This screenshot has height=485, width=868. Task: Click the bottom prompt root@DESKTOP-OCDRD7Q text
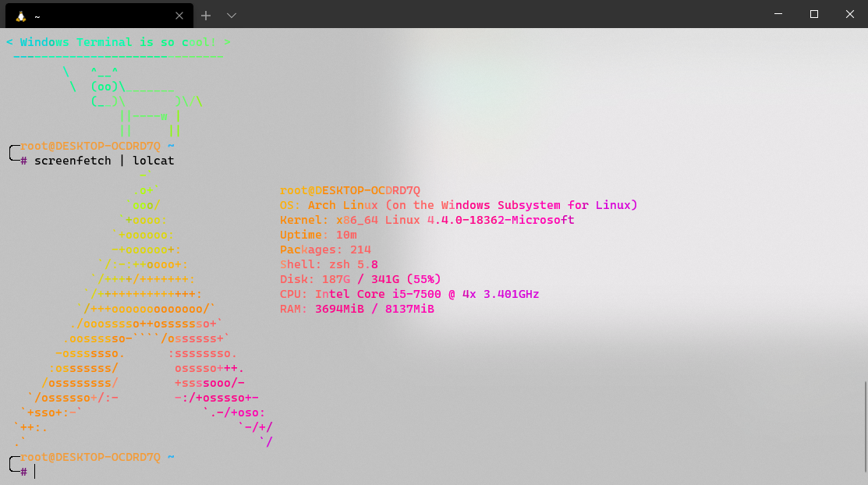pyautogui.click(x=90, y=457)
